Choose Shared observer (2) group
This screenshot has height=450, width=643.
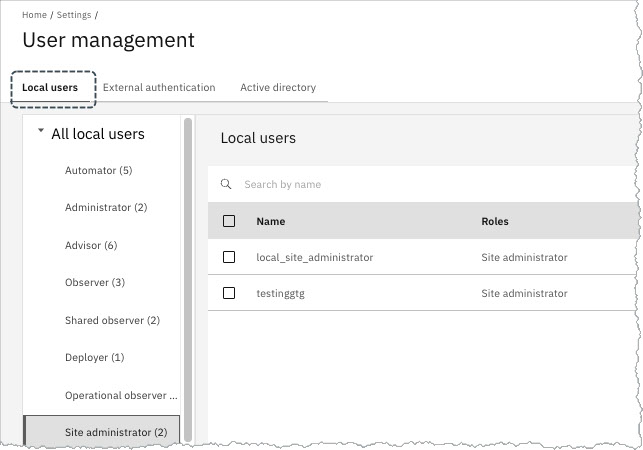tap(112, 320)
